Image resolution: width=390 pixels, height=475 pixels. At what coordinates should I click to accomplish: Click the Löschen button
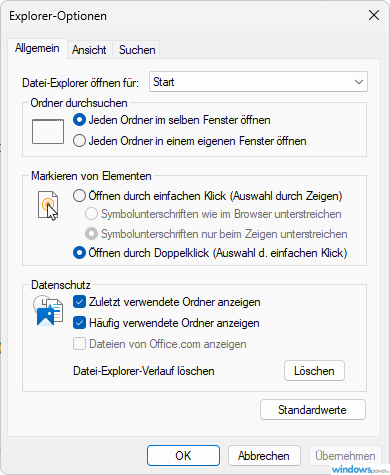click(314, 371)
